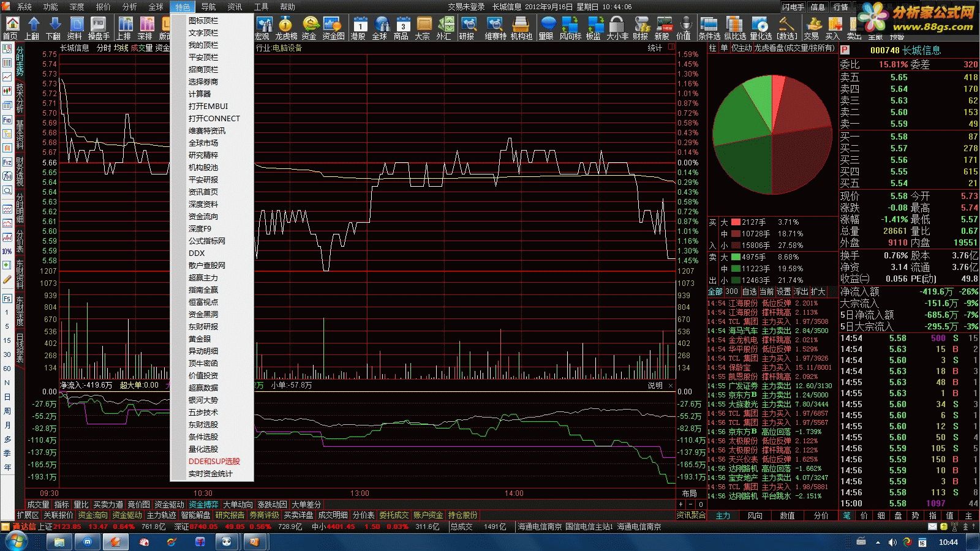The height and width of the screenshot is (551, 980).
Task: Open the 券商评级 bottom tab
Action: point(264,515)
